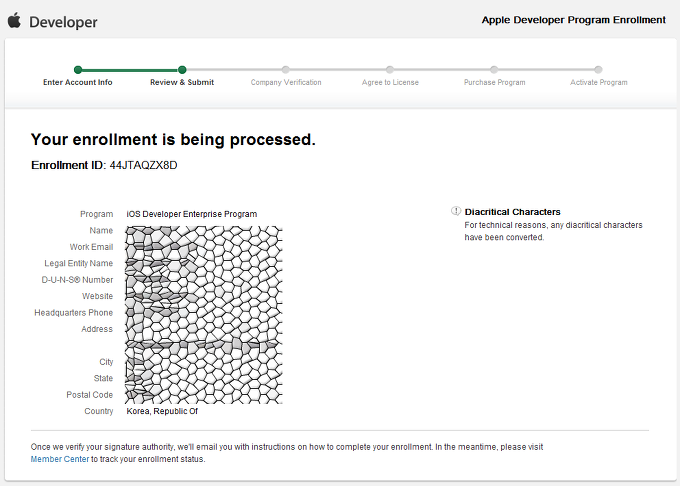Click the Enter Account Info progress dot
The width and height of the screenshot is (680, 486).
coord(78,69)
